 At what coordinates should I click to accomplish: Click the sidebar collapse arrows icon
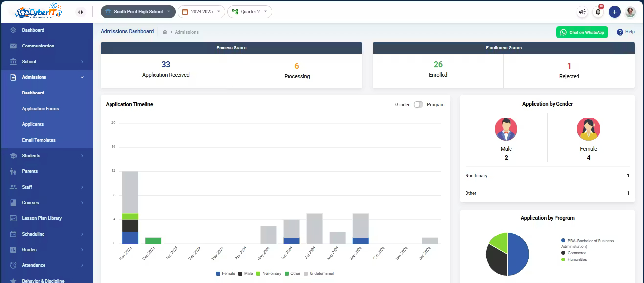(x=81, y=12)
